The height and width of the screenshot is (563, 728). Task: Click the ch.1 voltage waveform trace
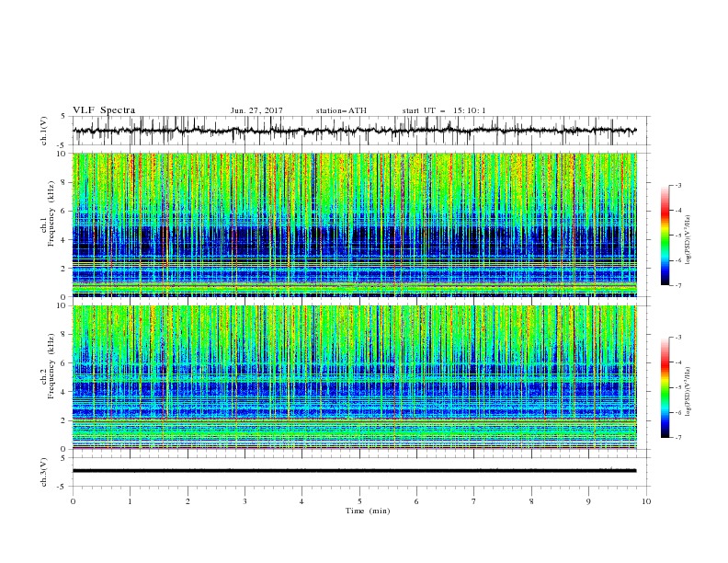(x=355, y=131)
